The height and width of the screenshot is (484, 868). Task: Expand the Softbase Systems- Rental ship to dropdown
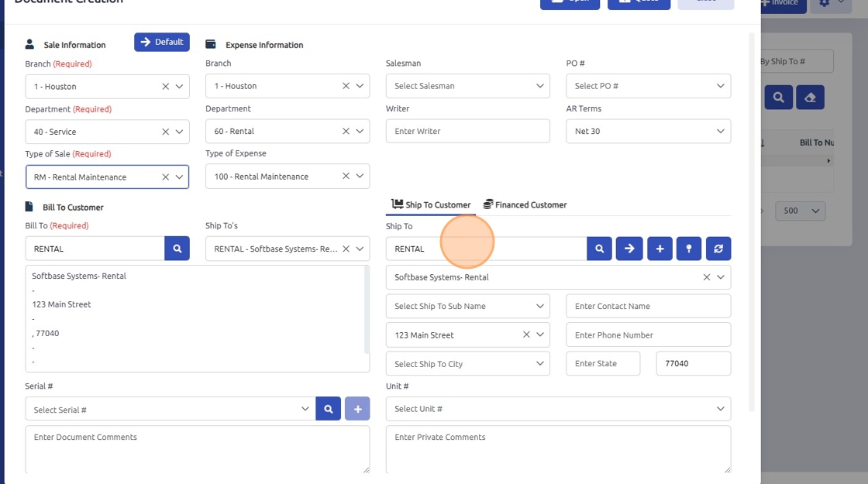[721, 277]
